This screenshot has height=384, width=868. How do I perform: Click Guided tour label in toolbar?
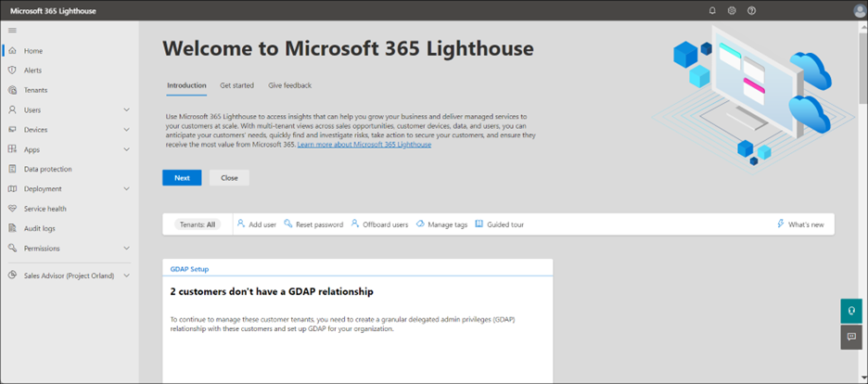click(505, 224)
